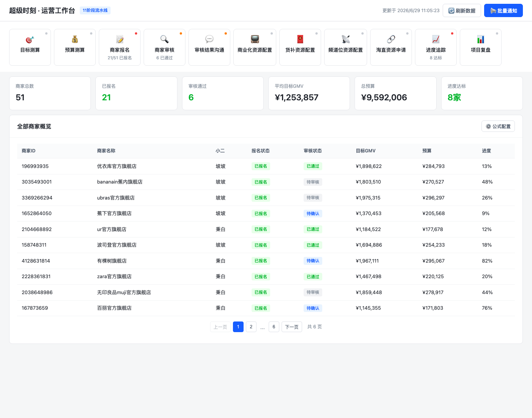The height and width of the screenshot is (418, 532).
Task: Open the 商业化资源配置 stage
Action: [255, 47]
